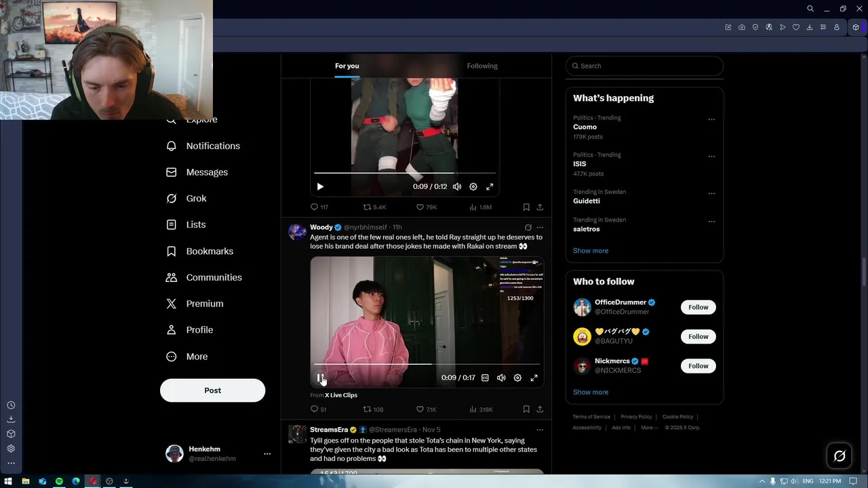
Task: Open the browser sidebar history clock icon
Action: pos(11,405)
